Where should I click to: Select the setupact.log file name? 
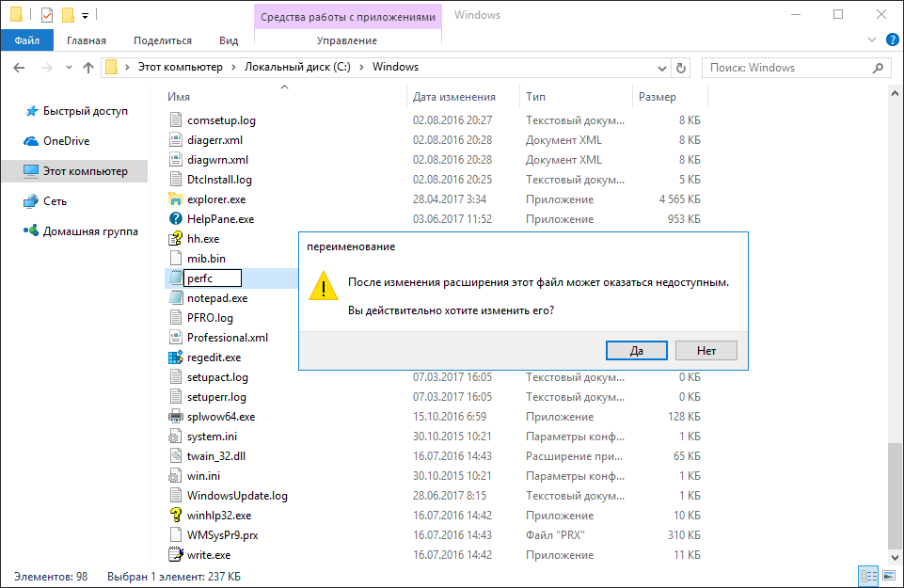pos(217,377)
